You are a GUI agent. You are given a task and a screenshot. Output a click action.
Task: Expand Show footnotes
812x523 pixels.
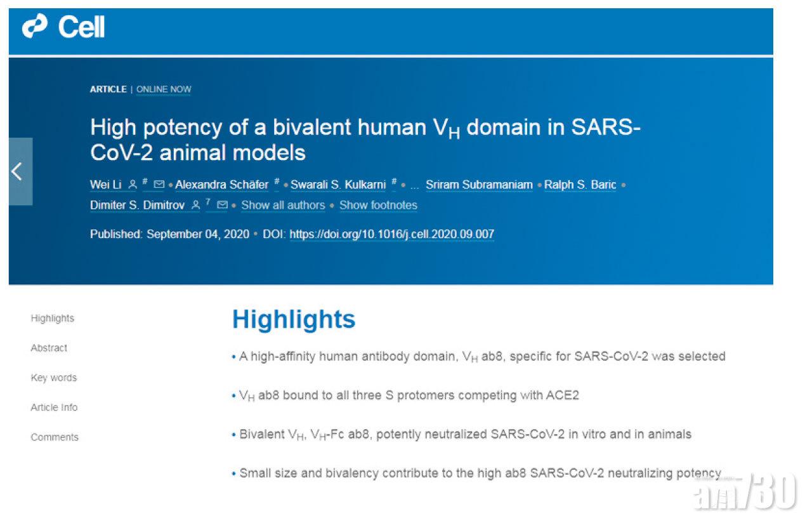pyautogui.click(x=378, y=206)
